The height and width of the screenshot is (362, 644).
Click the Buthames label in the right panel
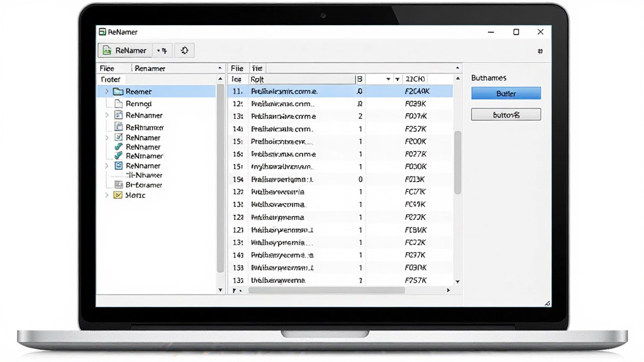[x=489, y=78]
